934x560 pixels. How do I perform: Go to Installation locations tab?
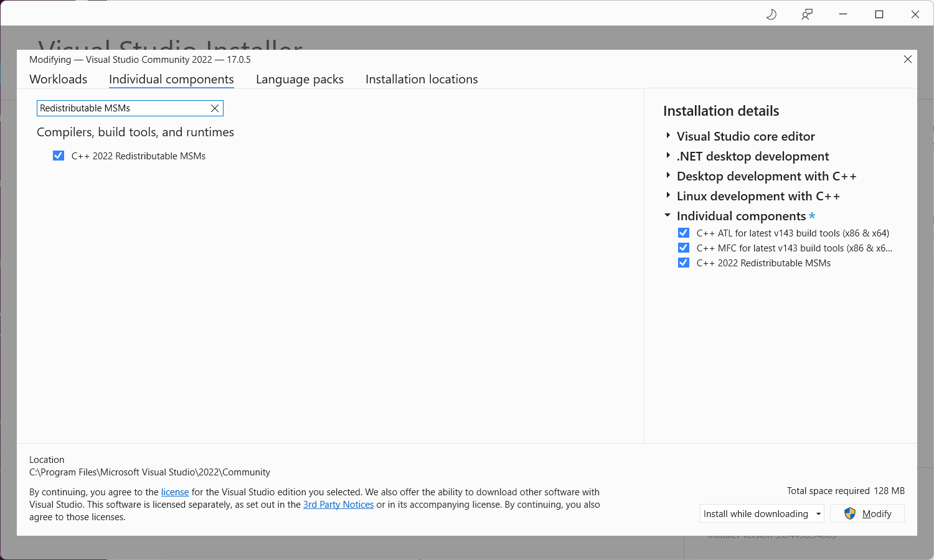(422, 79)
